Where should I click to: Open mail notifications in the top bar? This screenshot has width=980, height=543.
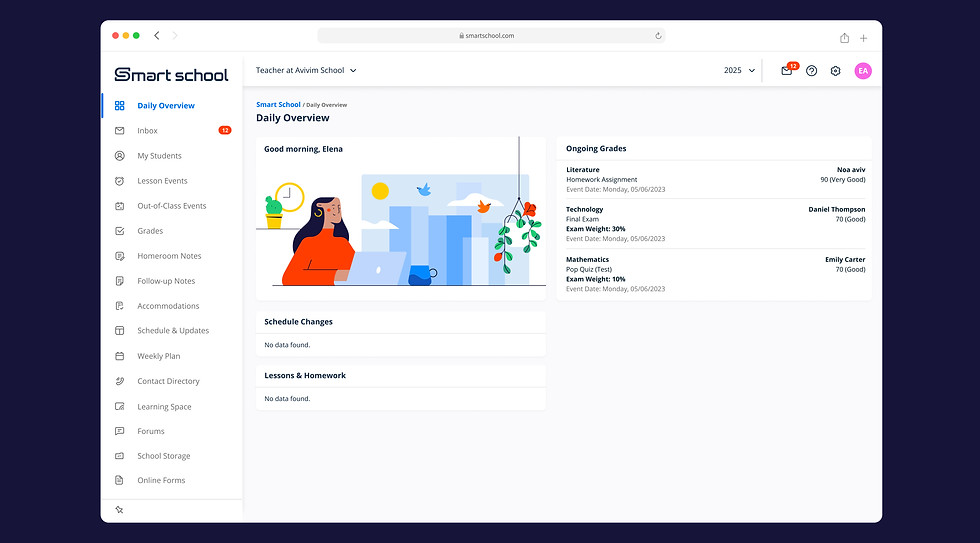788,70
